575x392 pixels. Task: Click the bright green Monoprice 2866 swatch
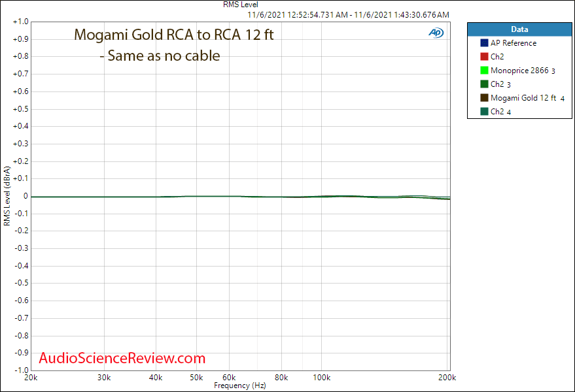tap(484, 71)
